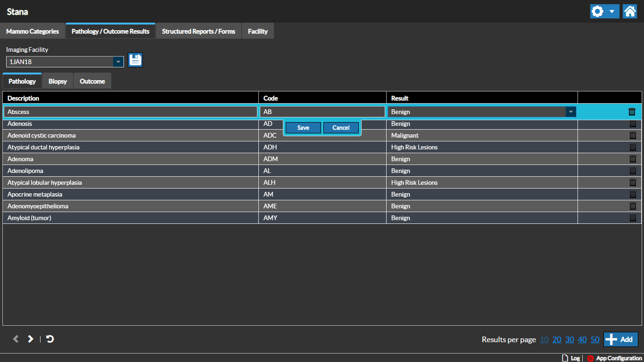Viewport: 644px width, 362px height.
Task: Switch to the Mammo Categories tab
Action: (x=33, y=31)
